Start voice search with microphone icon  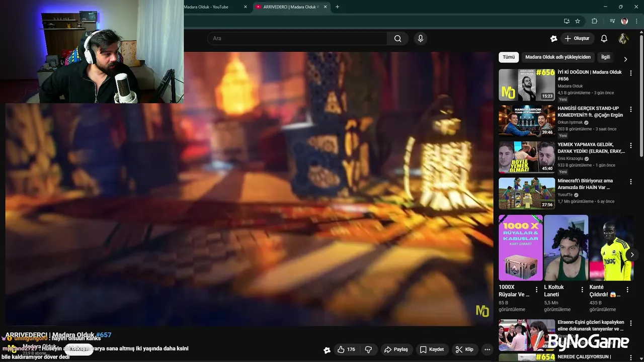[421, 39]
